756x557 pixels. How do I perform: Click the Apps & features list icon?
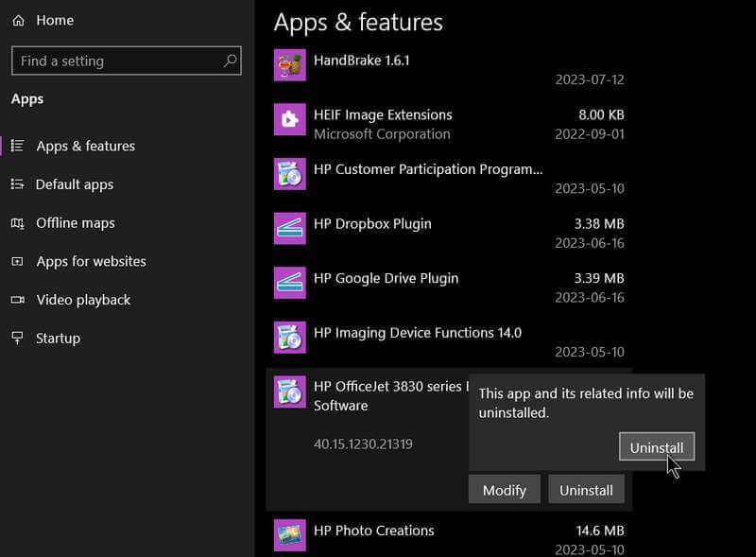click(17, 146)
